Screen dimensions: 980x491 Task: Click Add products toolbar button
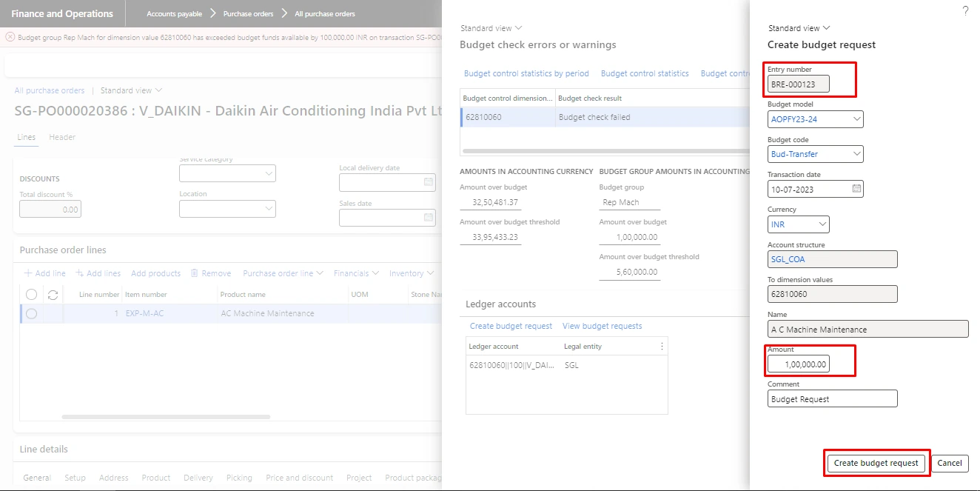[155, 273]
